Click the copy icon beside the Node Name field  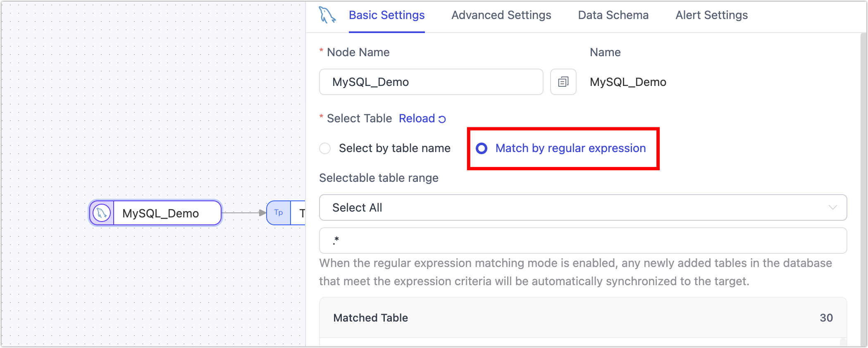pyautogui.click(x=563, y=82)
